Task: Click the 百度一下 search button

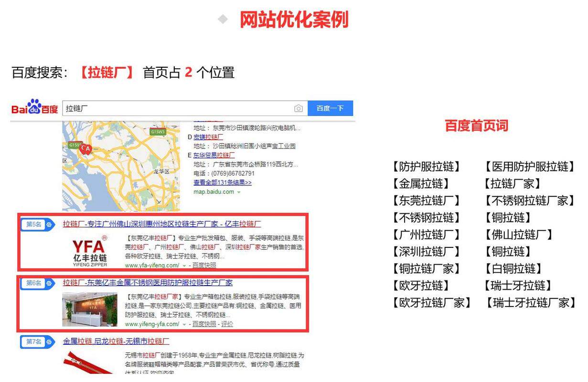Action: (x=330, y=108)
